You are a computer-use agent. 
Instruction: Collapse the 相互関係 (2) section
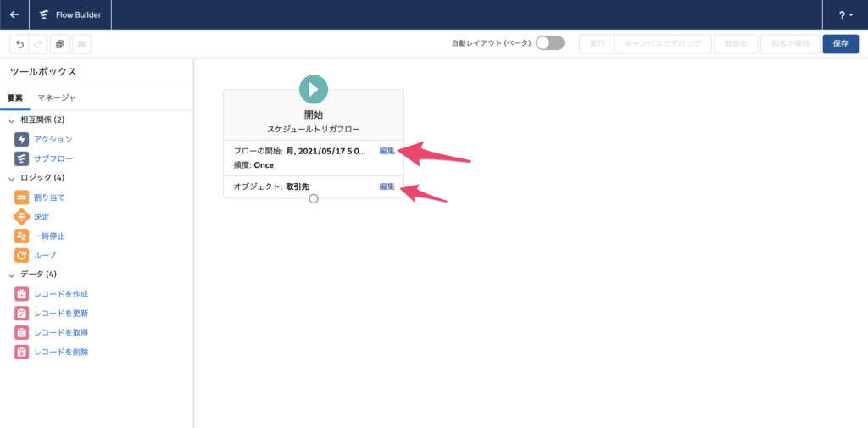click(12, 120)
